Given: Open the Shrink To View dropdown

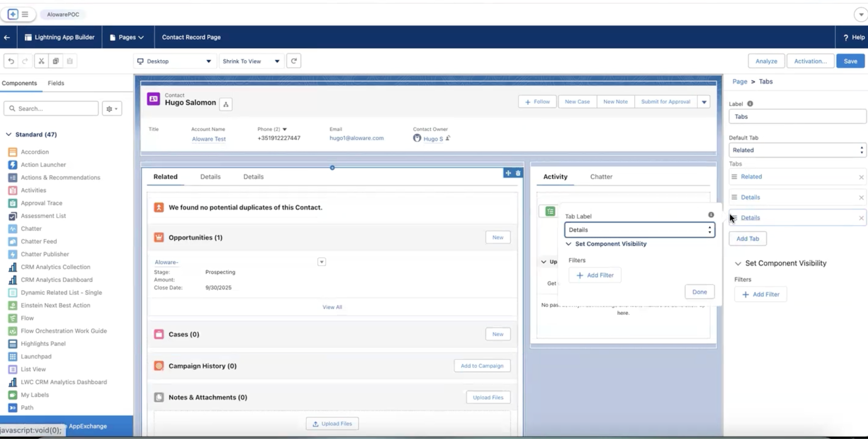Looking at the screenshot, I should (251, 61).
